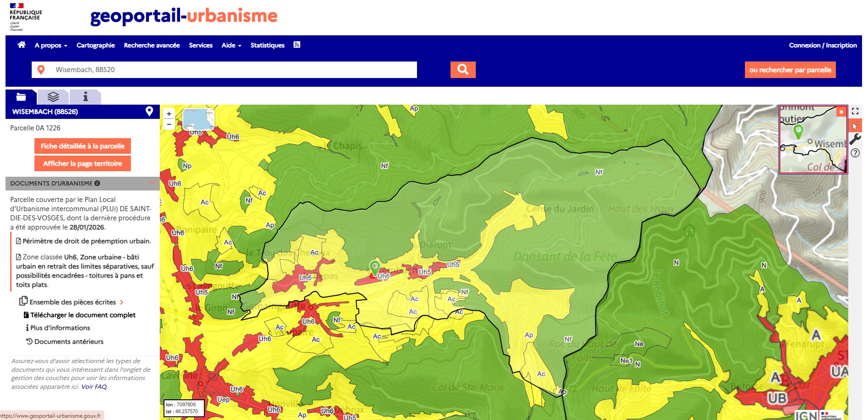Select the 'Parcelle 0A 1226' text
The image size is (868, 420).
(x=35, y=128)
